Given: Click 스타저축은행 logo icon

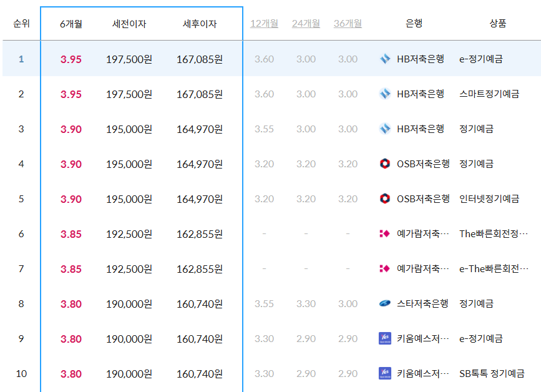Looking at the screenshot, I should tap(385, 303).
